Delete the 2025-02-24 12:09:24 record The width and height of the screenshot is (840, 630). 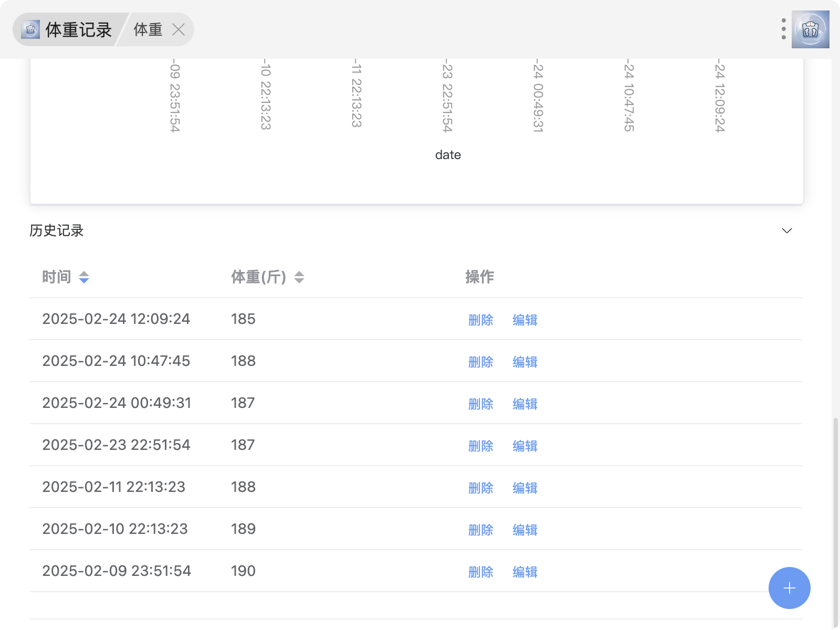(x=481, y=320)
